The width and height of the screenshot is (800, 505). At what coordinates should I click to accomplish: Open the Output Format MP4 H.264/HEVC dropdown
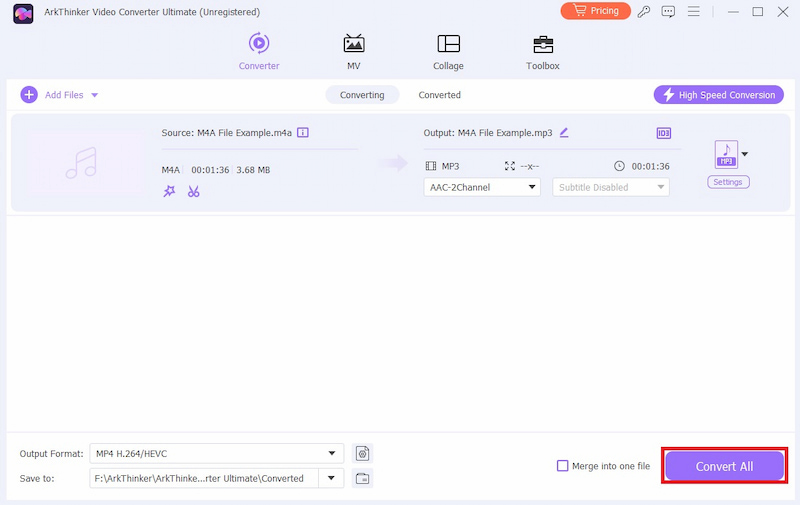click(x=216, y=453)
